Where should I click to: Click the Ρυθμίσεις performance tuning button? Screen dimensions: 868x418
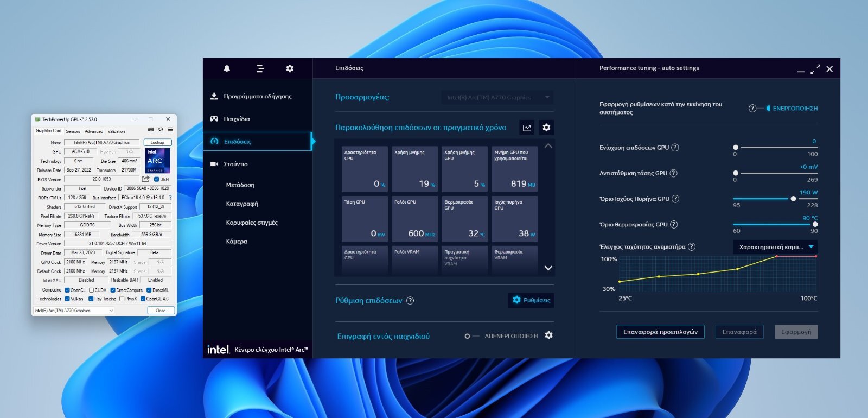tap(531, 300)
